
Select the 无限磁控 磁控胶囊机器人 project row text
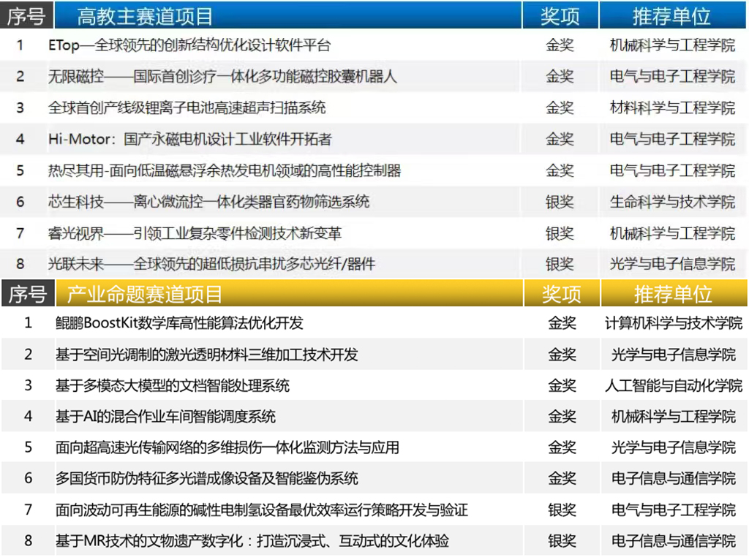222,76
